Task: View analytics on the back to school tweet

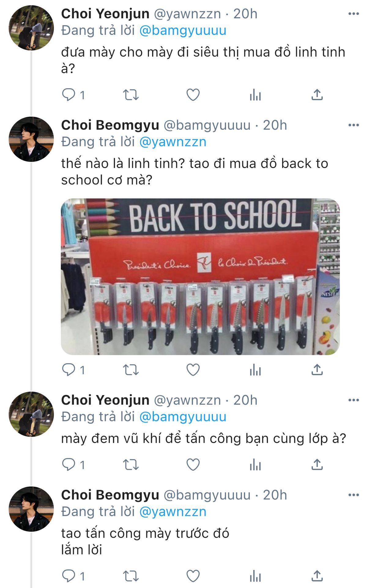Action: point(255,370)
